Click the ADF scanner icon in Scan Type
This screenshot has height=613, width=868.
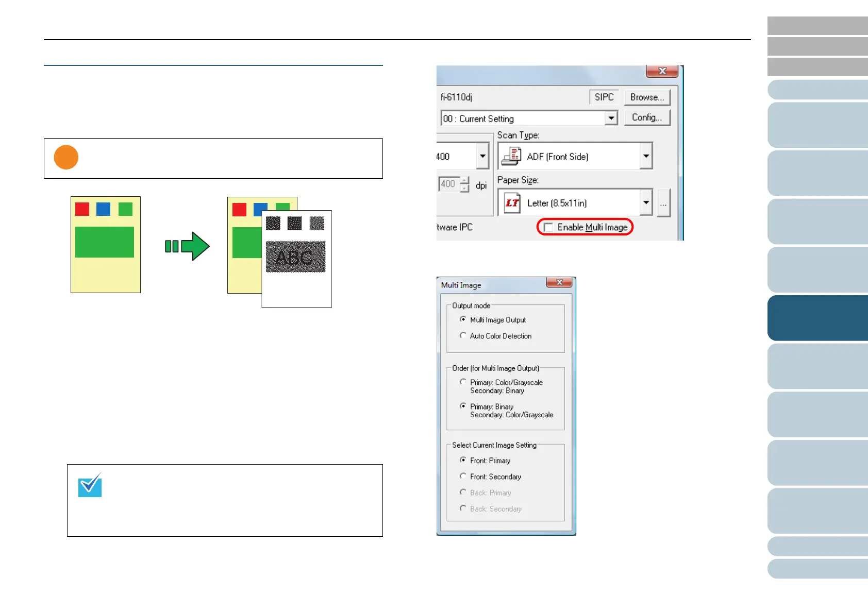tap(511, 156)
